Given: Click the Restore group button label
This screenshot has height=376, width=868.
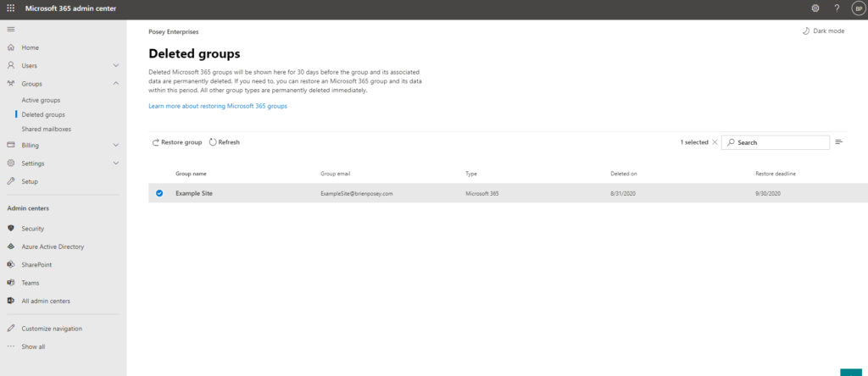Looking at the screenshot, I should pos(181,142).
